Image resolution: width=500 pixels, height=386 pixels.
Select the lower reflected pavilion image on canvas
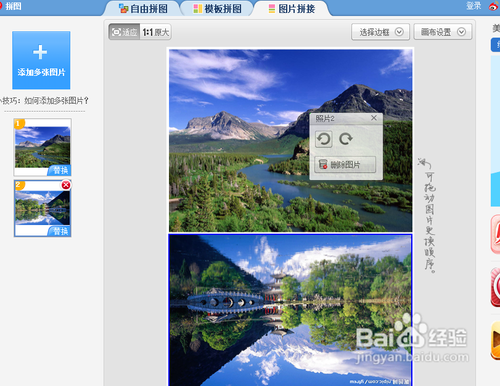tap(290, 310)
